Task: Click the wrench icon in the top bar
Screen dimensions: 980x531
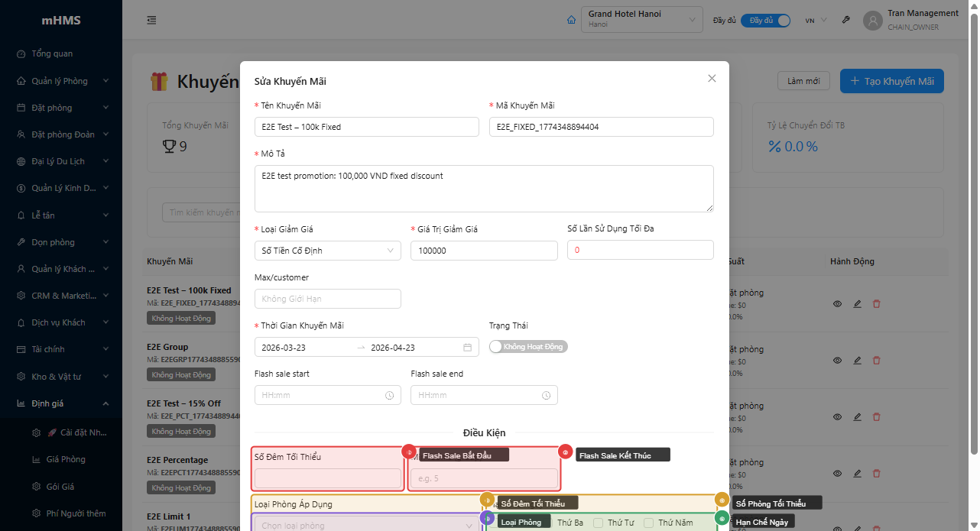Action: point(845,20)
